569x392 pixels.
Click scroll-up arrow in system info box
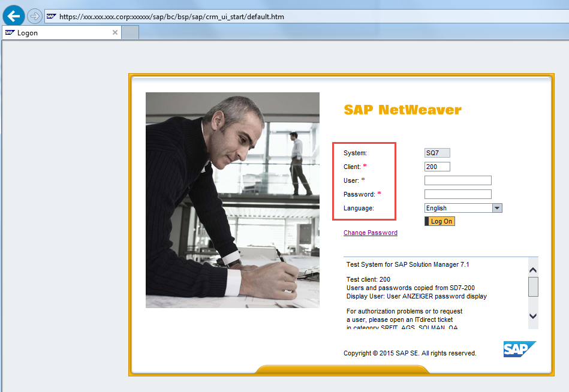(x=532, y=270)
